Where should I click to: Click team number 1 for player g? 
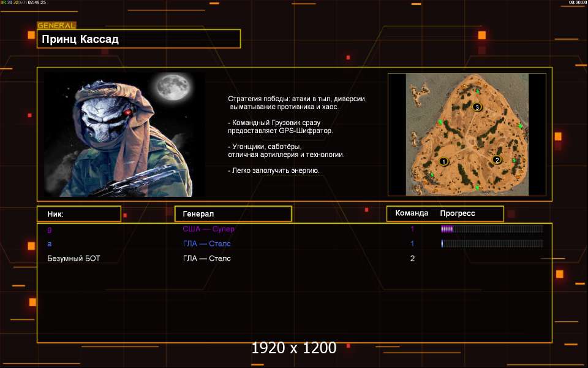click(x=412, y=229)
